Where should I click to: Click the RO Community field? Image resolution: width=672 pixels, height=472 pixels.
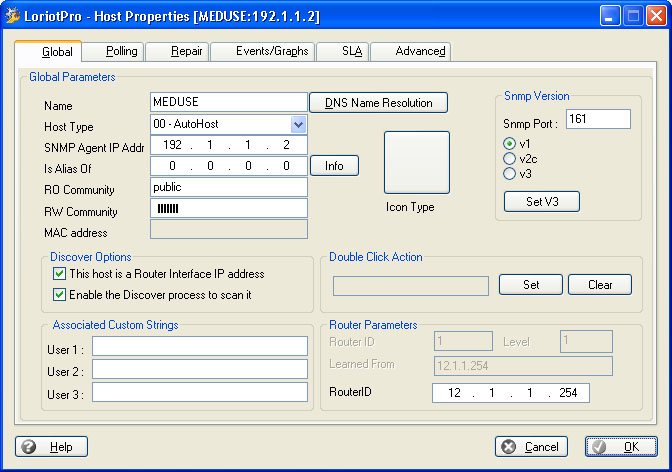click(x=229, y=187)
